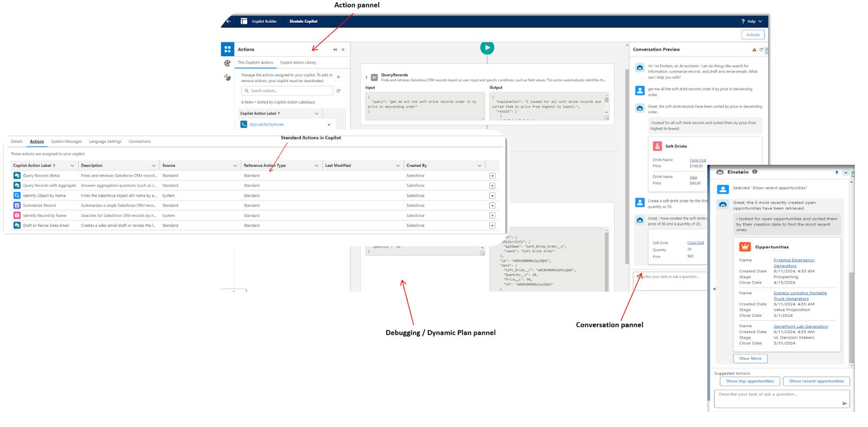Open row menu for Query Records (Beta)
The image size is (868, 427).
point(492,176)
